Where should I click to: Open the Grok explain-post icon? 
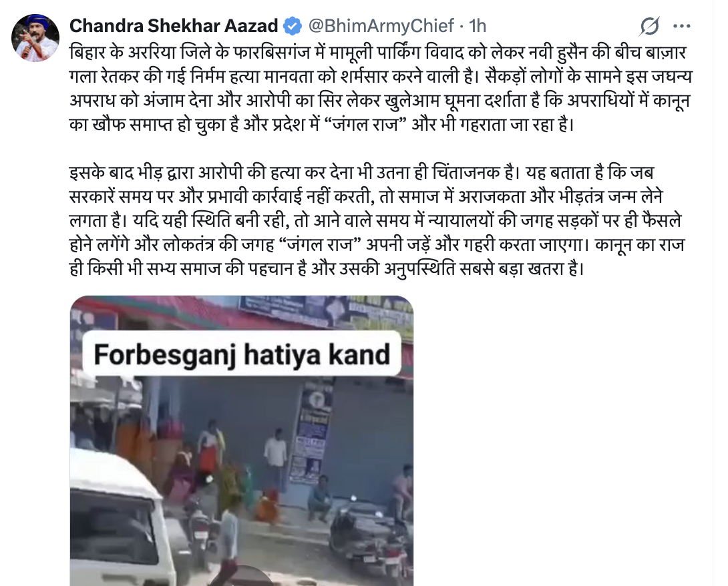tap(649, 26)
